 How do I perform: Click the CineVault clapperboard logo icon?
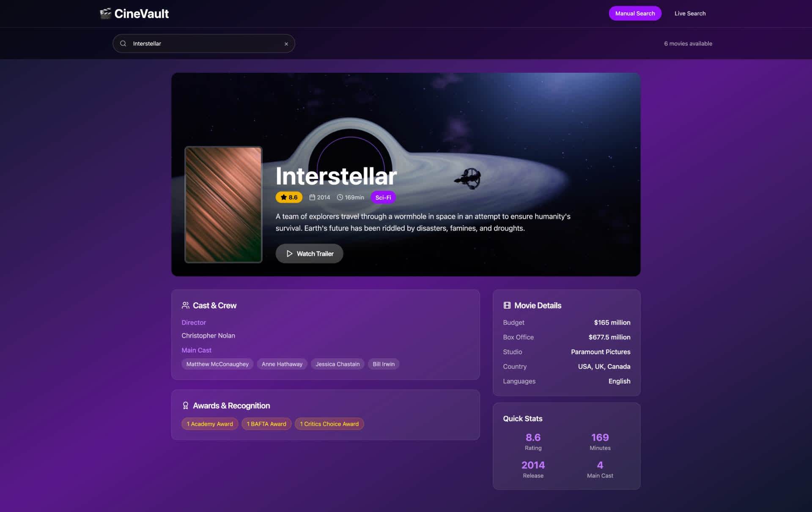point(105,14)
